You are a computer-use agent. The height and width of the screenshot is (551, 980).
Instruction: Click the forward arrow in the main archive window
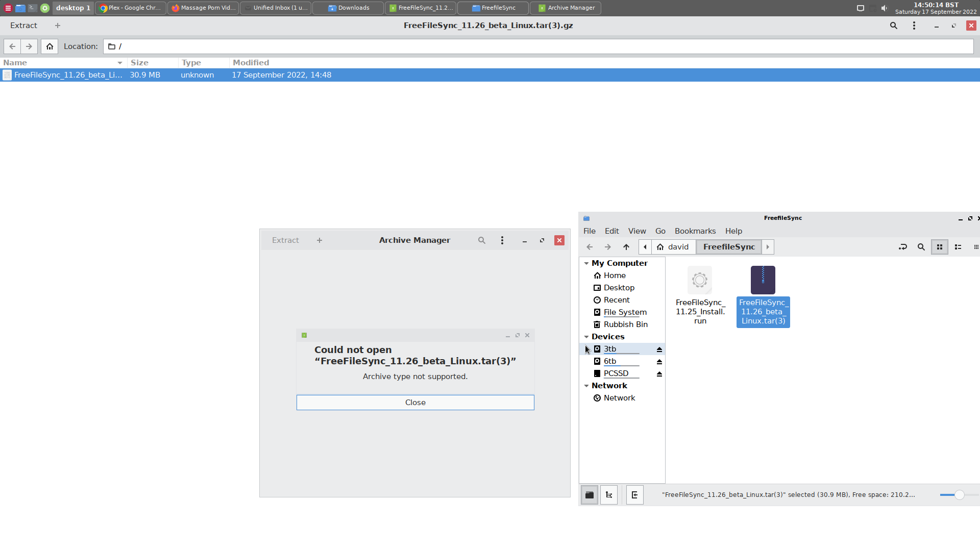(29, 46)
